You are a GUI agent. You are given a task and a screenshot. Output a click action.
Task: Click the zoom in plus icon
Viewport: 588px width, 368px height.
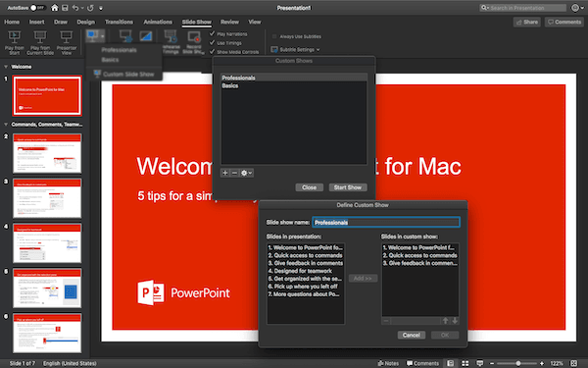pos(542,363)
